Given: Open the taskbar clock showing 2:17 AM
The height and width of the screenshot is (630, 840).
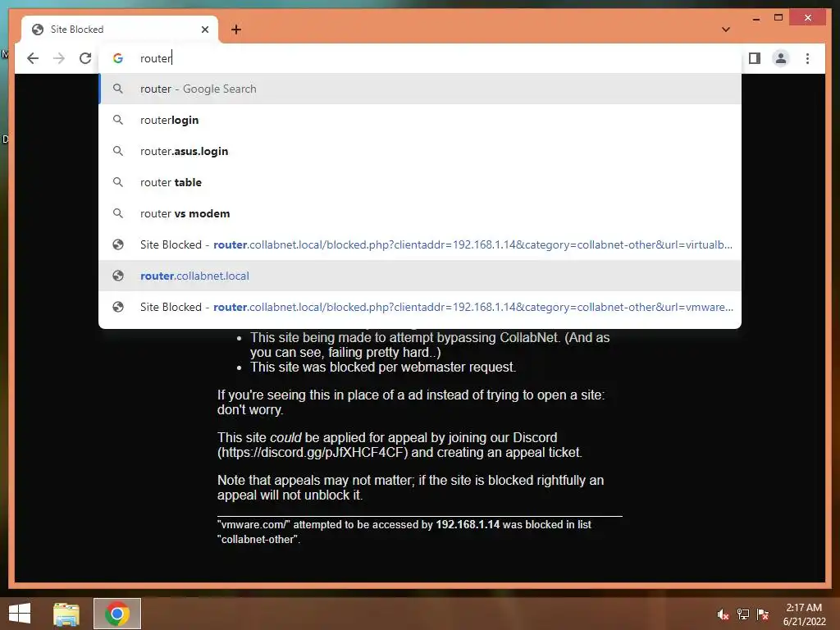Looking at the screenshot, I should pyautogui.click(x=804, y=614).
